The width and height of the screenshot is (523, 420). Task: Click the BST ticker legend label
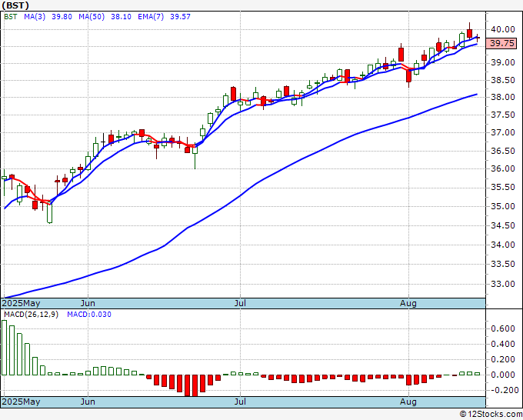click(x=10, y=17)
